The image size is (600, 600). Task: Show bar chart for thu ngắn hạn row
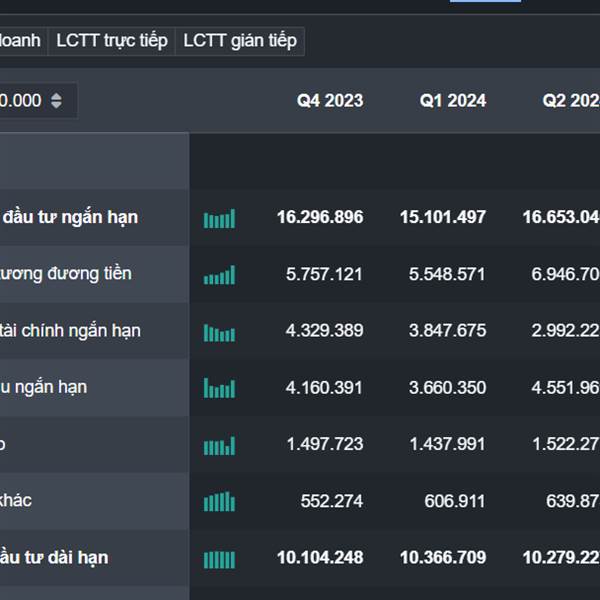coord(219,387)
